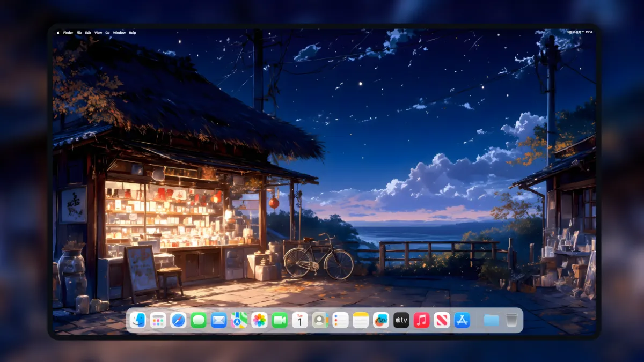Launch the Reminders app
Screen dimensions: 644x362
(x=340, y=320)
